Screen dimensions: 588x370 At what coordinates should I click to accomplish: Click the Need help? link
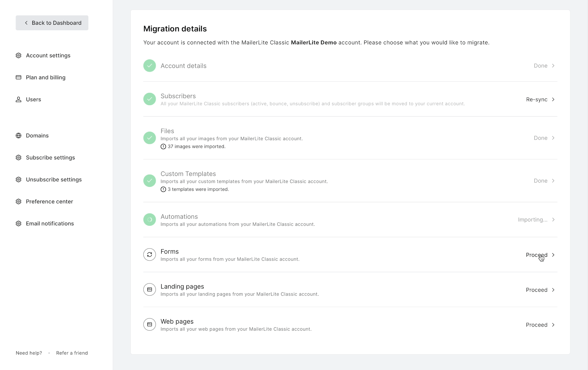coord(29,353)
